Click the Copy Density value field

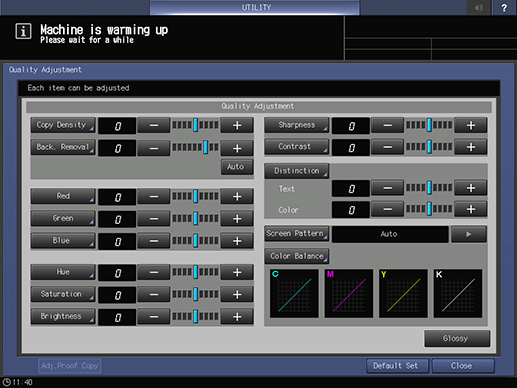(x=117, y=126)
